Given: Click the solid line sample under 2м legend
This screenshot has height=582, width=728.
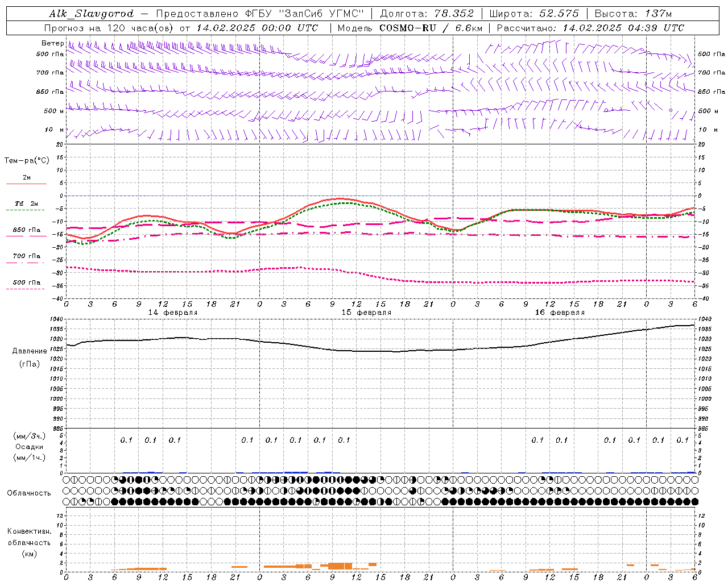Looking at the screenshot, I should [x=26, y=184].
